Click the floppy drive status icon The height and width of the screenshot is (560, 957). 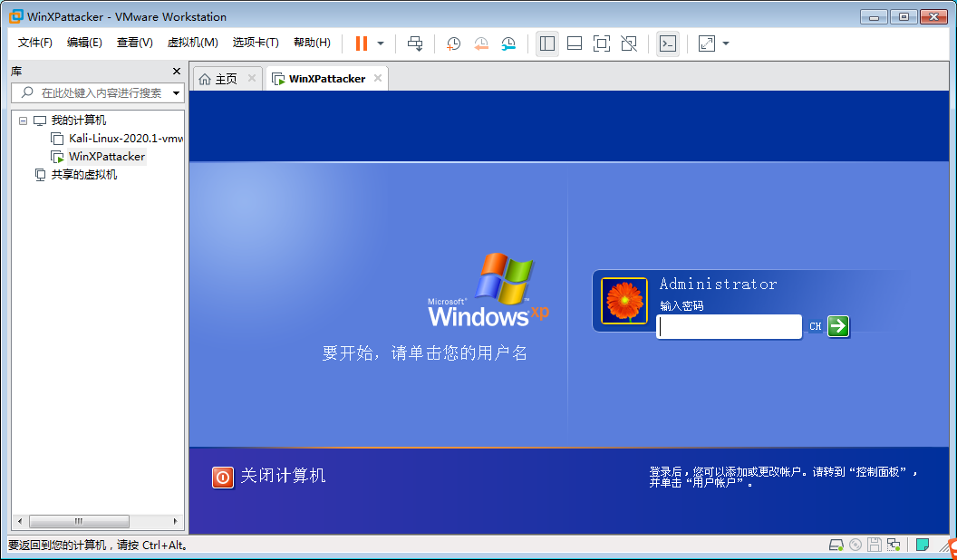(x=875, y=545)
